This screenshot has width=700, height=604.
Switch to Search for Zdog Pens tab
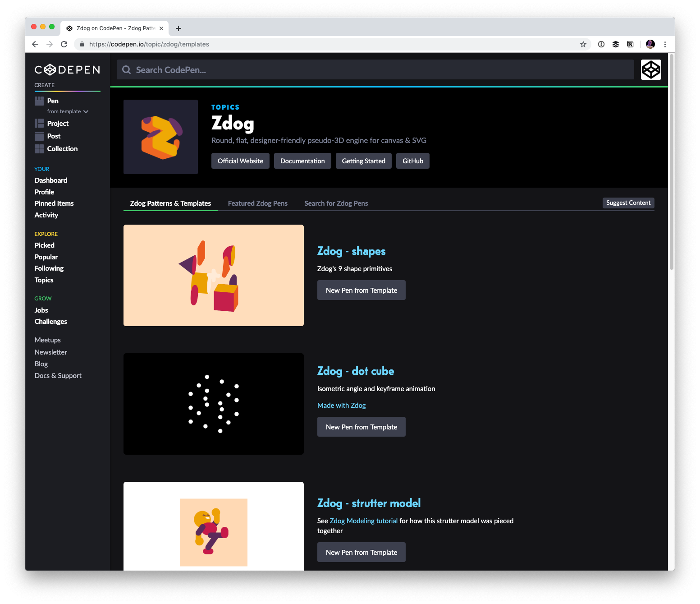tap(336, 203)
